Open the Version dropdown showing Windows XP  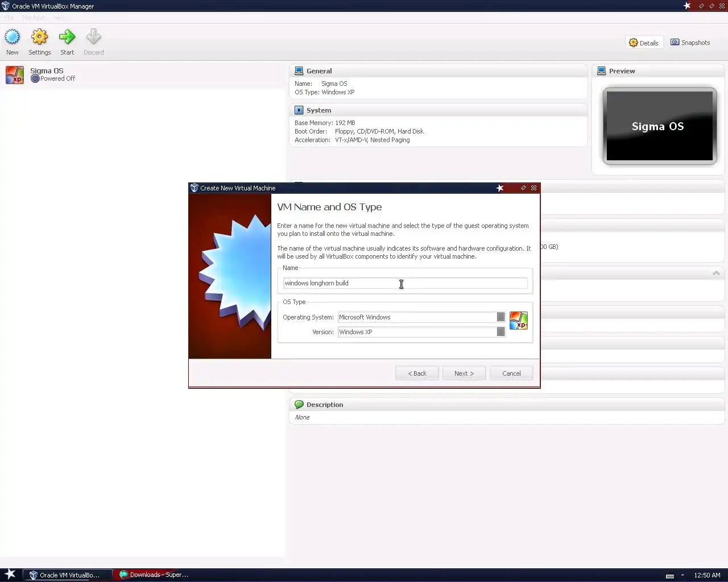(x=421, y=332)
